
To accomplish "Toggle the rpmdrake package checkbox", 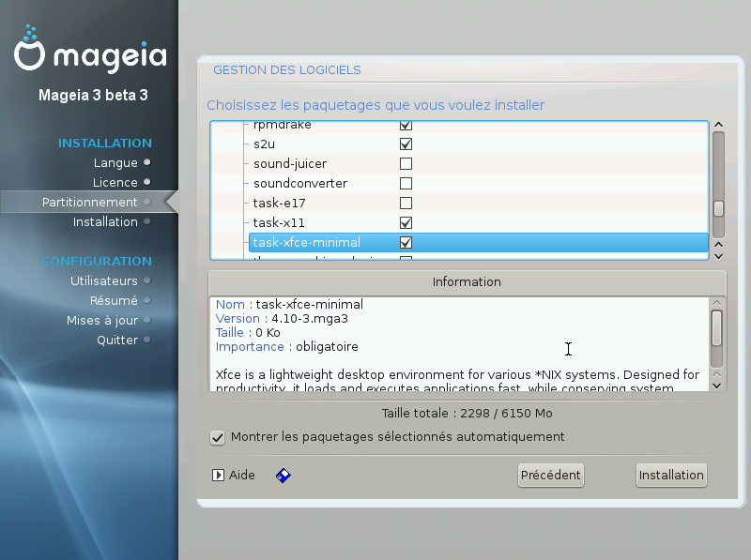I will 406,126.
